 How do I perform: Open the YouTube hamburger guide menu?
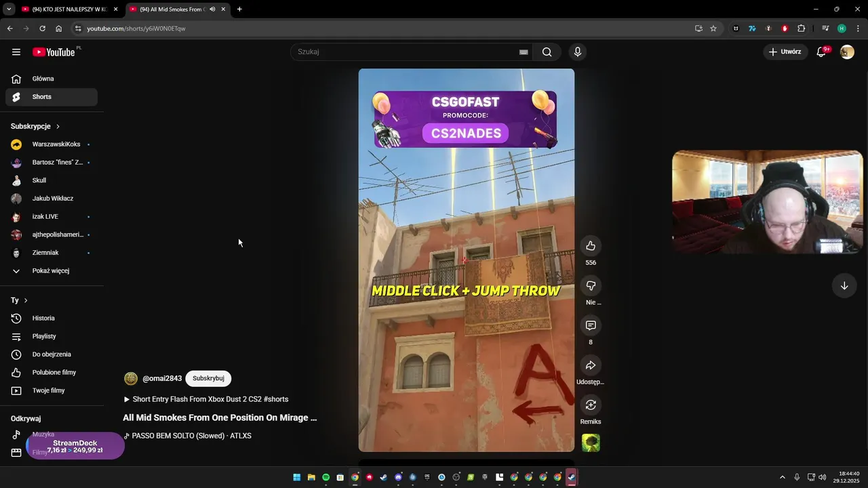point(16,52)
